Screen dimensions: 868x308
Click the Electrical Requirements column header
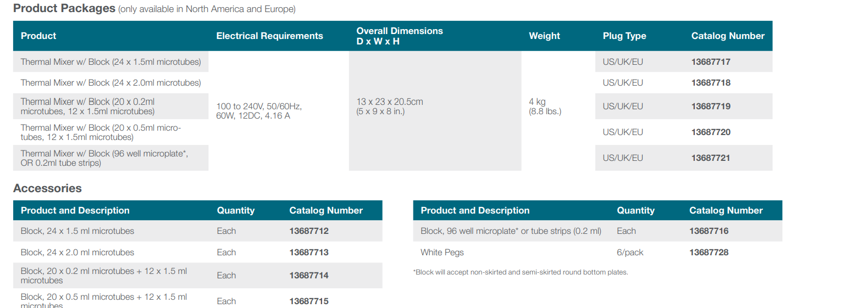269,36
